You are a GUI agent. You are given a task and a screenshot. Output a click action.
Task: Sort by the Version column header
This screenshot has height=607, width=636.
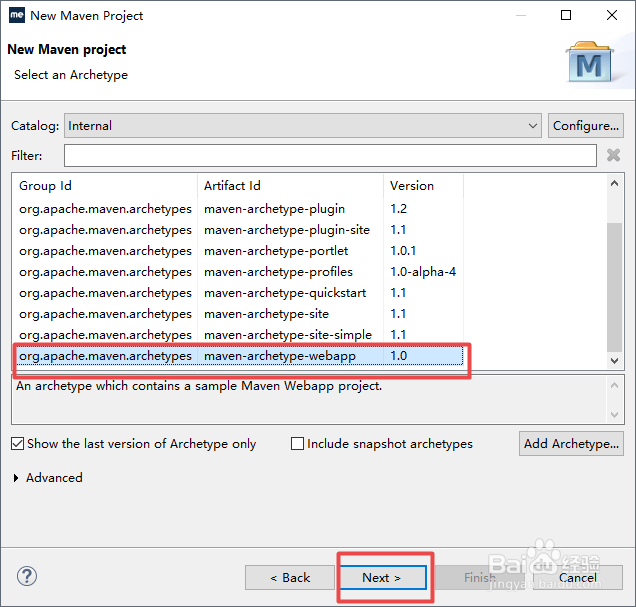(423, 186)
